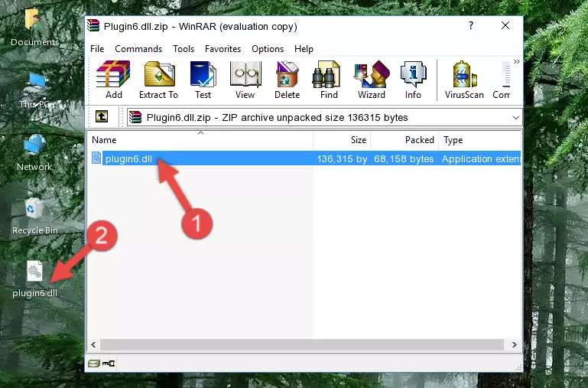Open the Tools menu
The image size is (588, 388).
point(184,49)
